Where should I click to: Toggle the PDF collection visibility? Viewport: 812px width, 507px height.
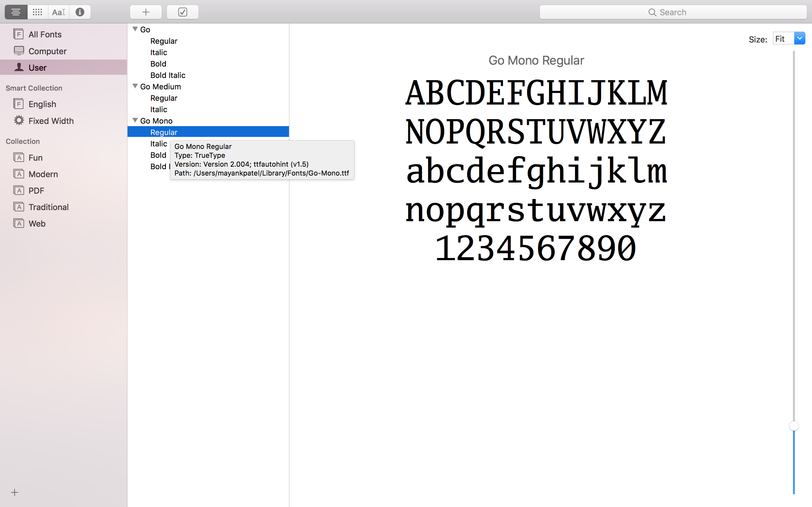[x=36, y=190]
